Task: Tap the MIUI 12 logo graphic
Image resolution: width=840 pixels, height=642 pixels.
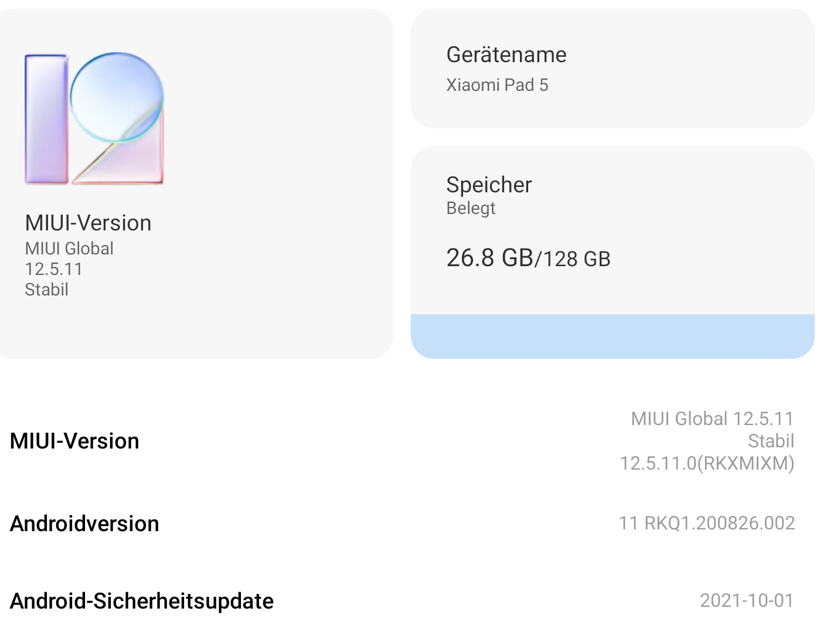Action: [x=94, y=118]
